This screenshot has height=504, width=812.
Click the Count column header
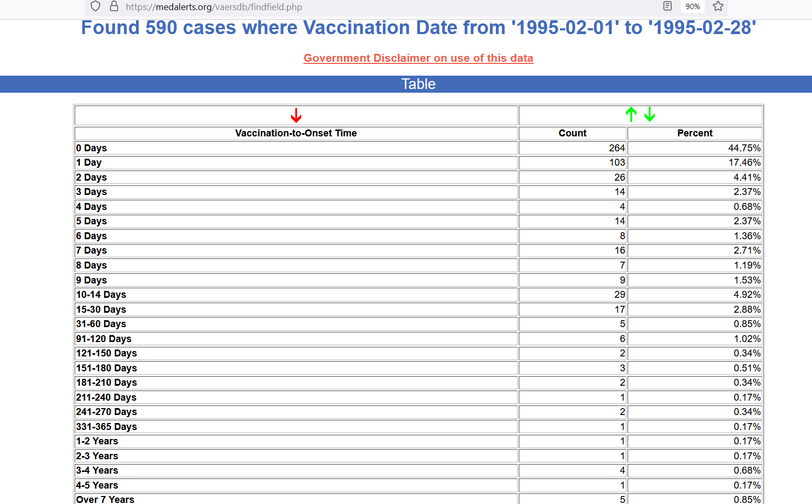coord(573,133)
